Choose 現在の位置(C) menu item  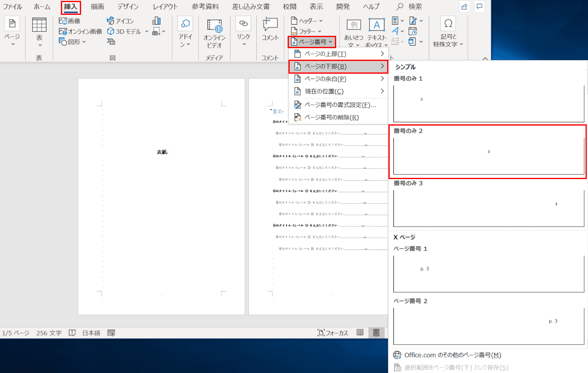point(338,91)
